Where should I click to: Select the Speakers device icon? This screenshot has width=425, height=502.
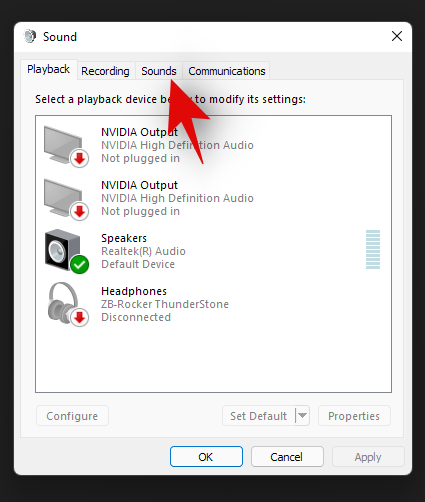66,251
